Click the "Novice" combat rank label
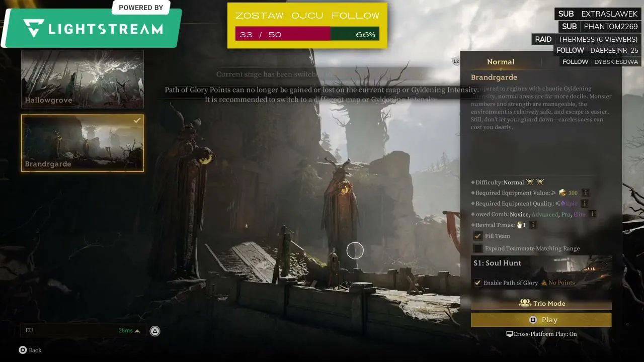644x362 pixels. pyautogui.click(x=519, y=214)
